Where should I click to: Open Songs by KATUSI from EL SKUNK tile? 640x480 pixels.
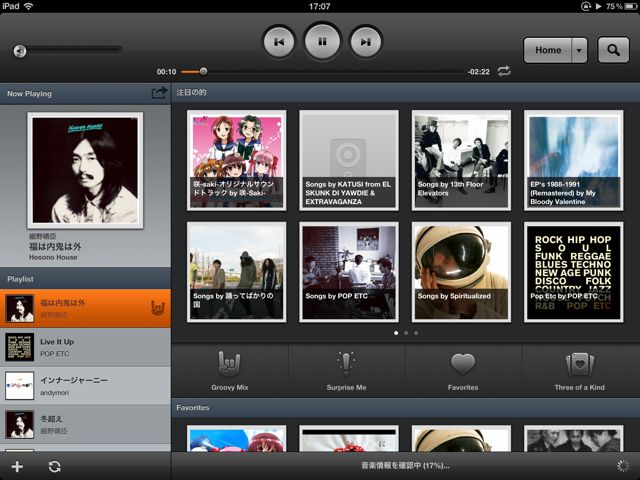pos(349,160)
